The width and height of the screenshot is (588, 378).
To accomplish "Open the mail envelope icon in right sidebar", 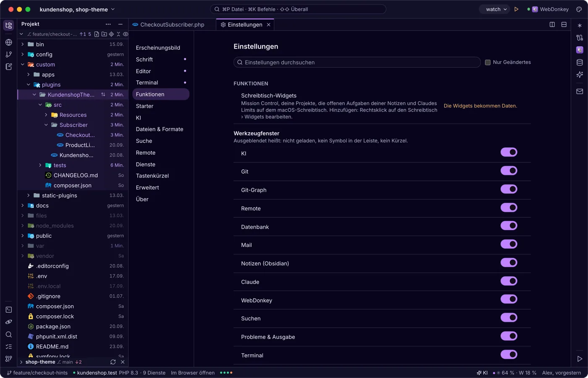I will pyautogui.click(x=580, y=92).
